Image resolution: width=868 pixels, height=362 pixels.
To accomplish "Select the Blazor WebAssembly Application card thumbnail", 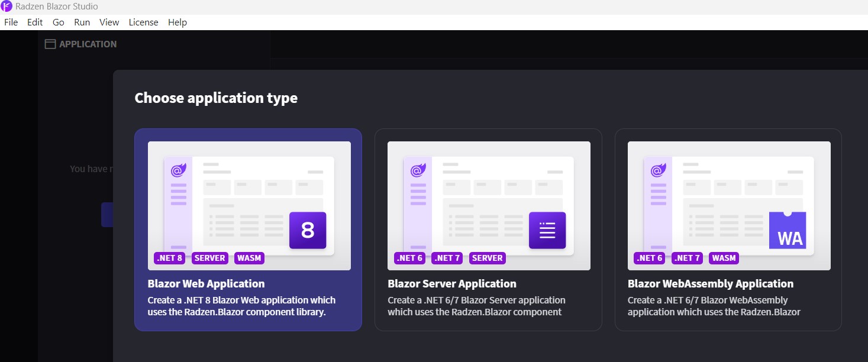I will pyautogui.click(x=729, y=206).
